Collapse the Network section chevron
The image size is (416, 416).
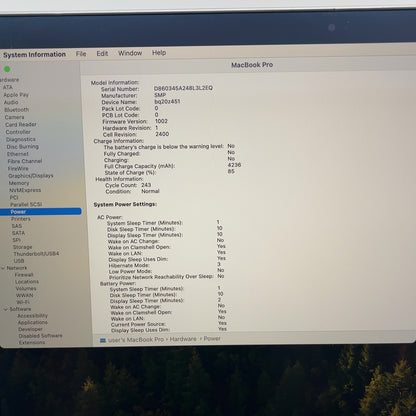click(3, 268)
